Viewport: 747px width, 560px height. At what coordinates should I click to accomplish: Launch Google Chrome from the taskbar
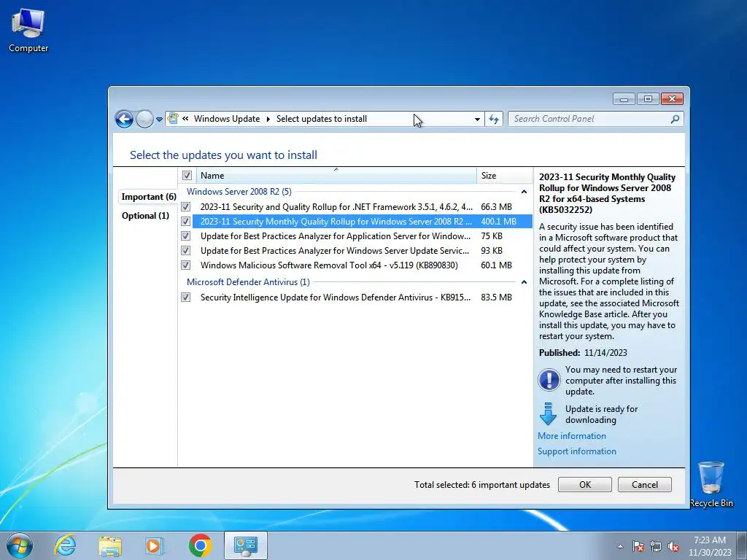click(200, 545)
